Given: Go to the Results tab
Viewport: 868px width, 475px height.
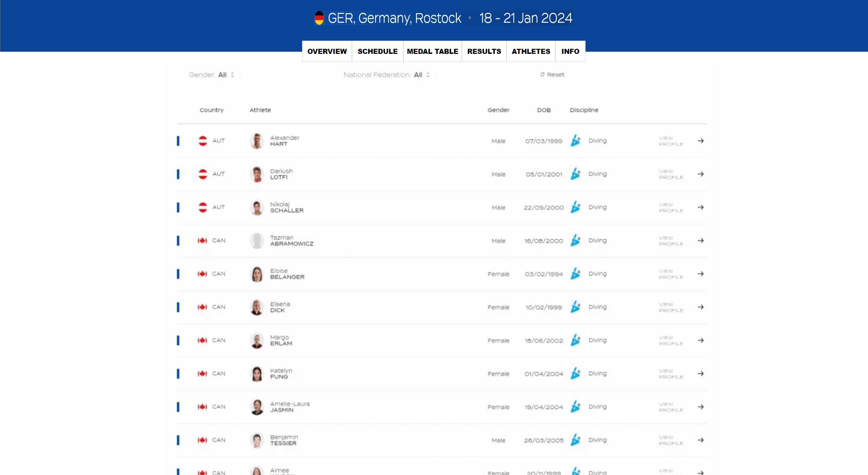Looking at the screenshot, I should click(x=484, y=51).
